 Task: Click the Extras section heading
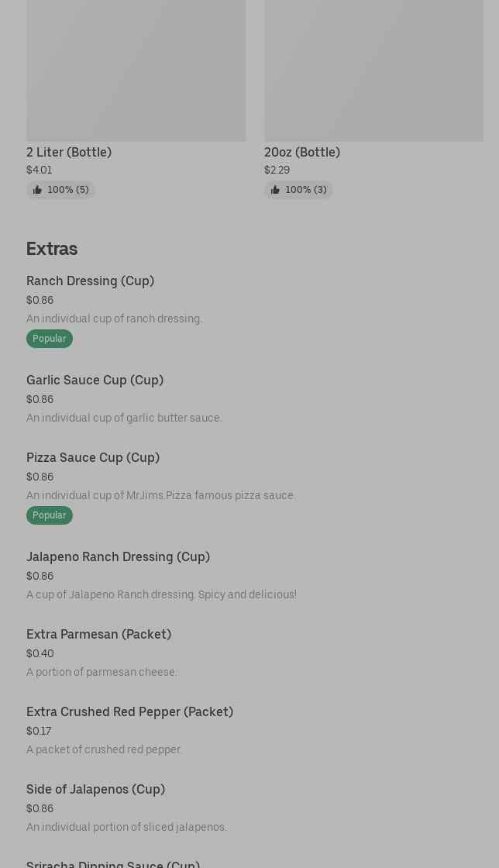pos(52,249)
